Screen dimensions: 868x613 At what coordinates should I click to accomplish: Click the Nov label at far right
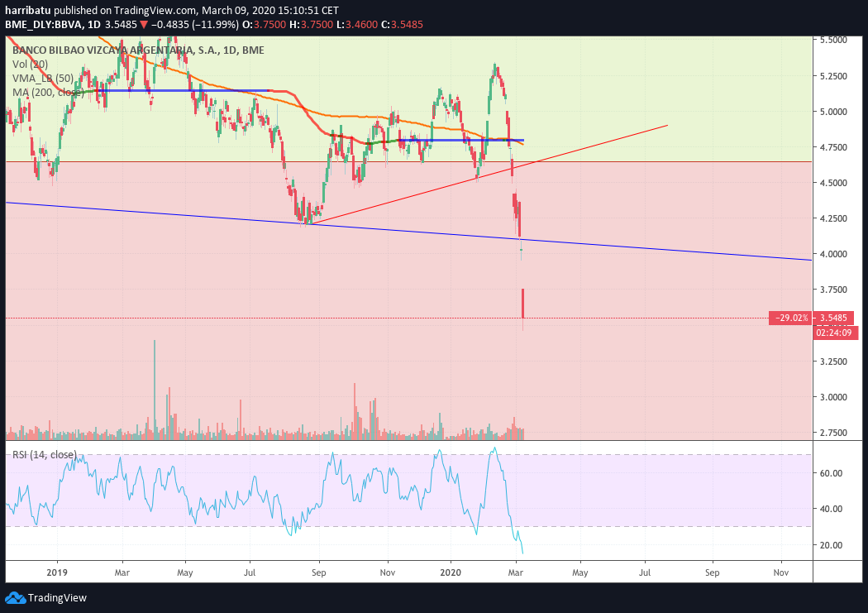[x=780, y=572]
